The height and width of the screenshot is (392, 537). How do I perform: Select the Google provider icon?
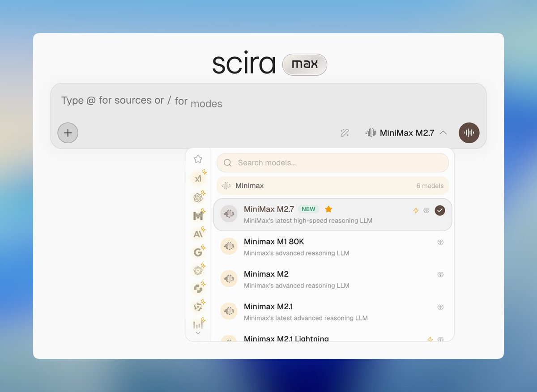click(198, 252)
